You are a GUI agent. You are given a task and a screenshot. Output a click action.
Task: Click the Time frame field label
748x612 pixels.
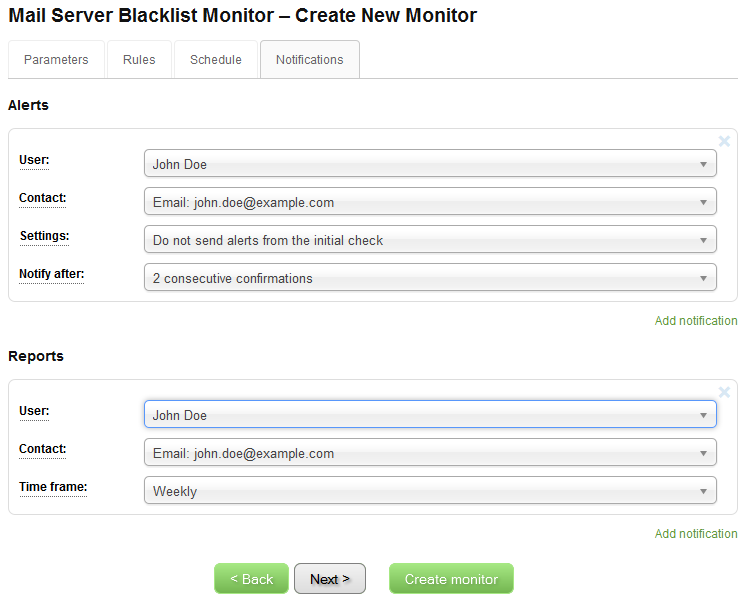53,487
